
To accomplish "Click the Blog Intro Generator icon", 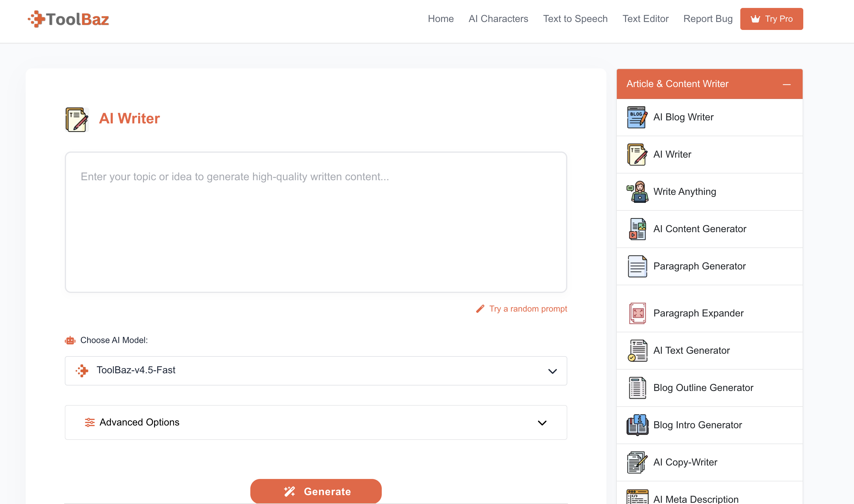I will pos(637,425).
